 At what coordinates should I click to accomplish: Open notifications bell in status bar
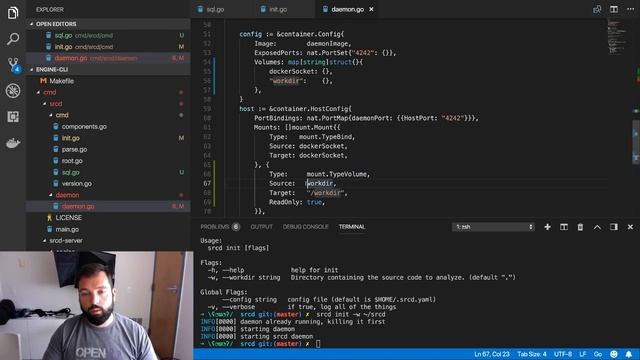coord(629,354)
